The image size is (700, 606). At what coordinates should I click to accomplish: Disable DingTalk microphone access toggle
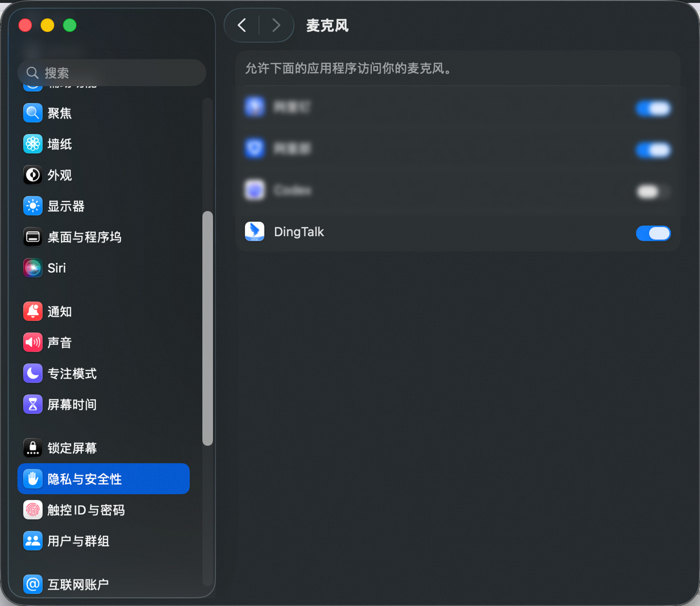pyautogui.click(x=653, y=233)
